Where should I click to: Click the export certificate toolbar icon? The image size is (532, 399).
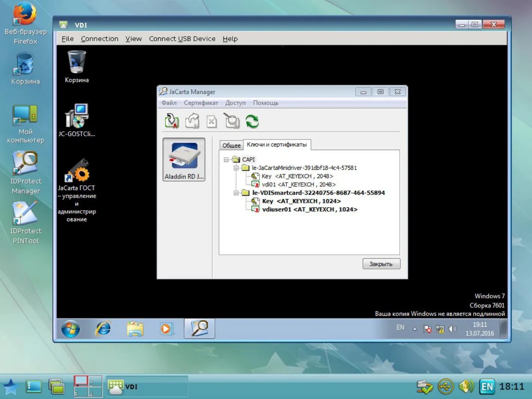click(192, 121)
